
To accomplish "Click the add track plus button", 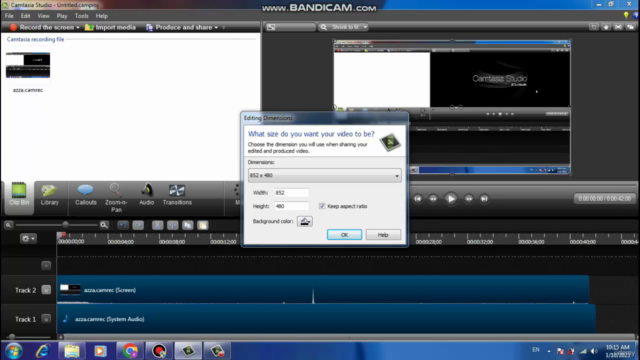I will (x=46, y=266).
